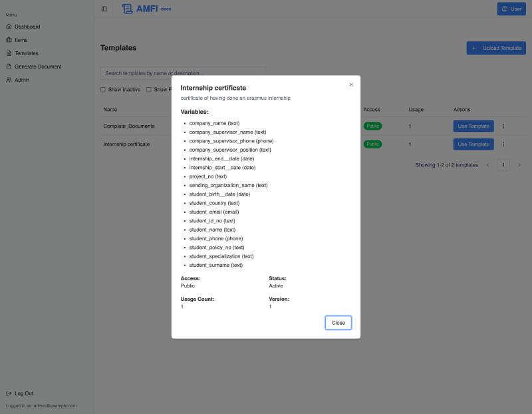Select student_birth__date (date) variable
Viewport: 532px width, 414px height.
(x=219, y=194)
